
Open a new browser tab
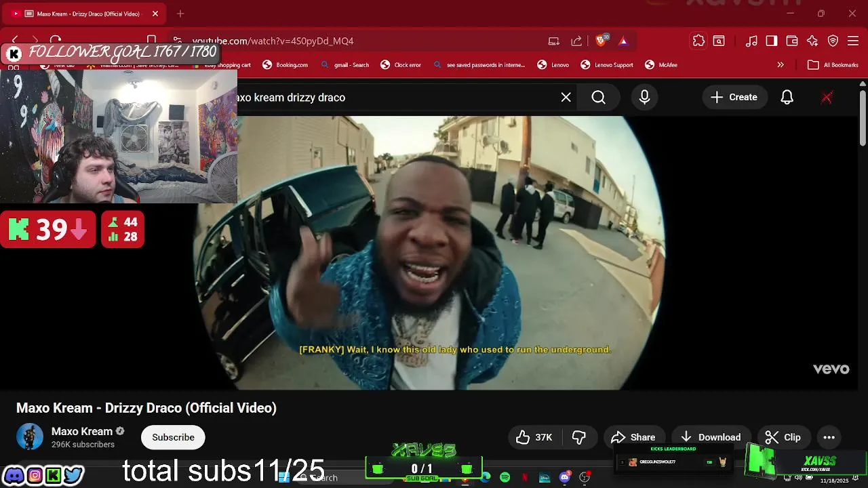pos(180,14)
